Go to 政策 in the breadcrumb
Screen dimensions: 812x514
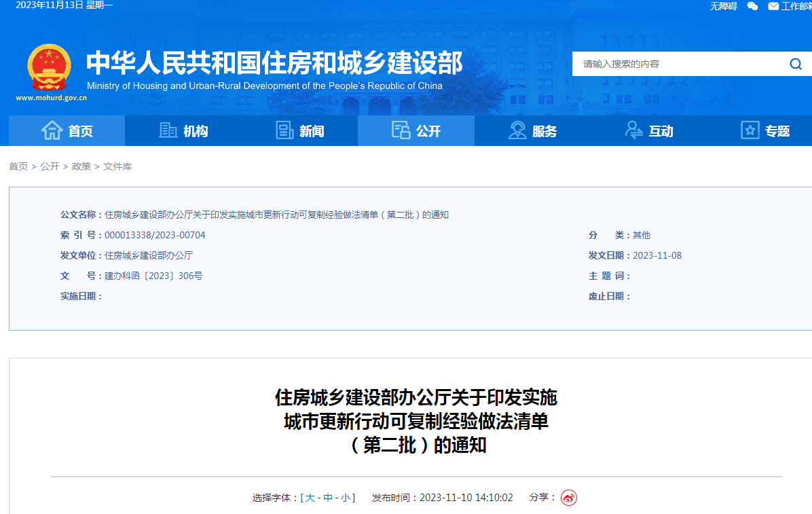coord(81,166)
